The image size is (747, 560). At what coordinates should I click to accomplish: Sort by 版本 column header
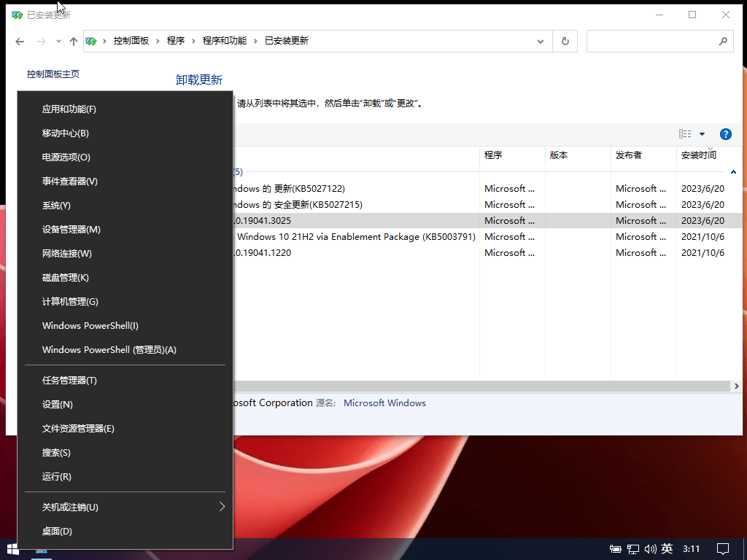pos(578,155)
